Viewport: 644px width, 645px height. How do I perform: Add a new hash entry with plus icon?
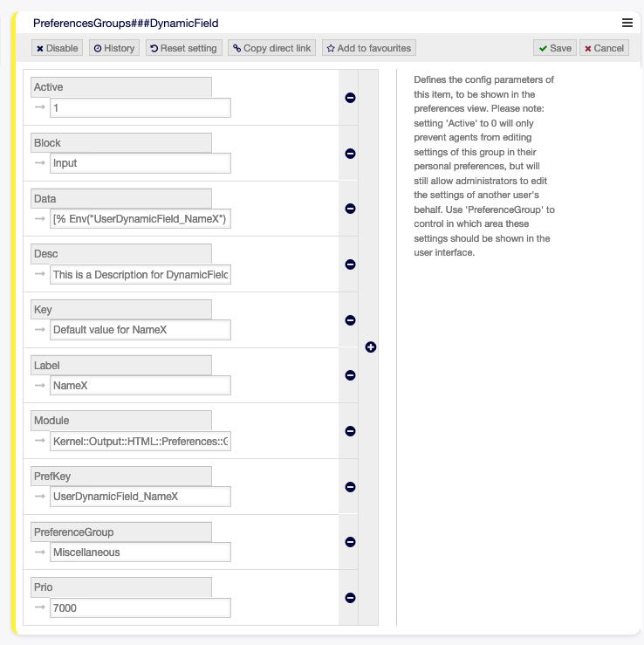(370, 347)
